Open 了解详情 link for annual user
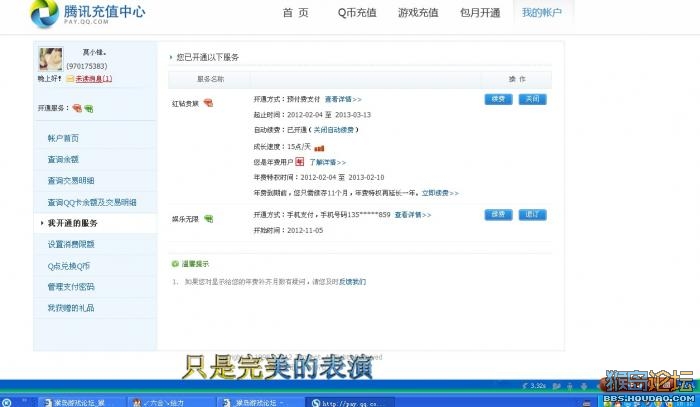The image size is (700, 407). coord(328,162)
